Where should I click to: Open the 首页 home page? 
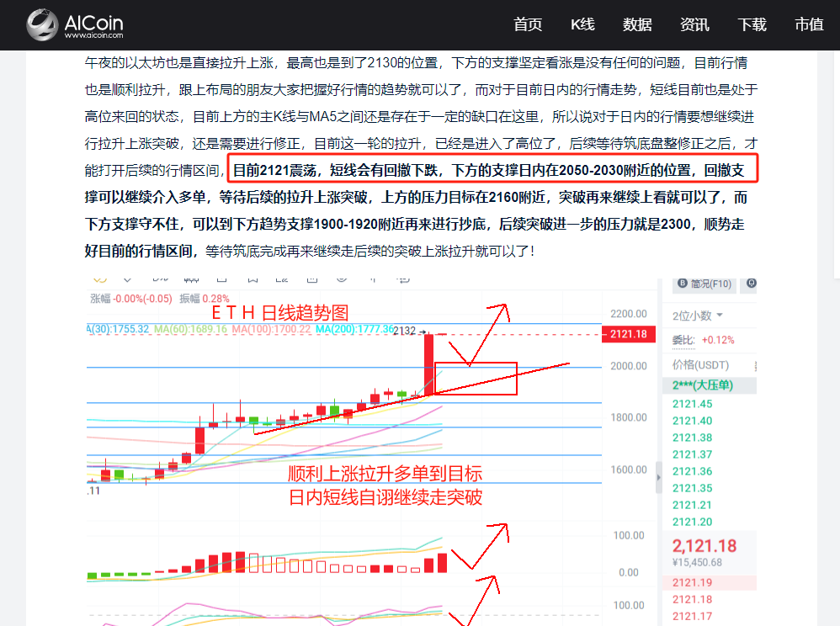pyautogui.click(x=528, y=24)
